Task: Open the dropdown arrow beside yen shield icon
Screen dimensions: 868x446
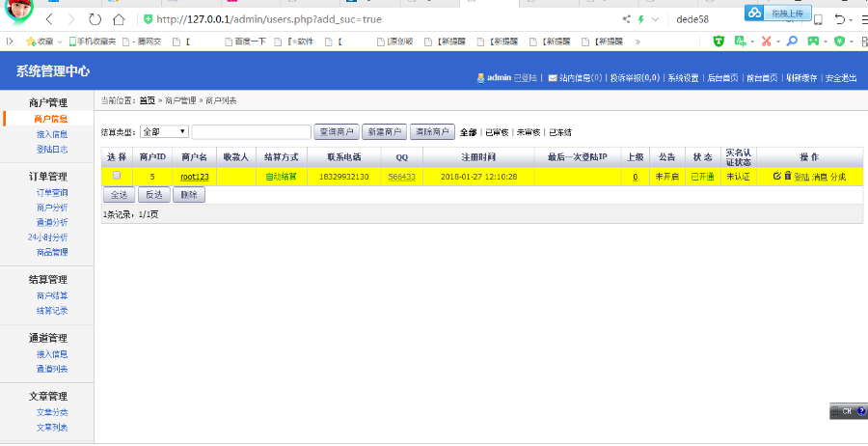Action: 851,42
